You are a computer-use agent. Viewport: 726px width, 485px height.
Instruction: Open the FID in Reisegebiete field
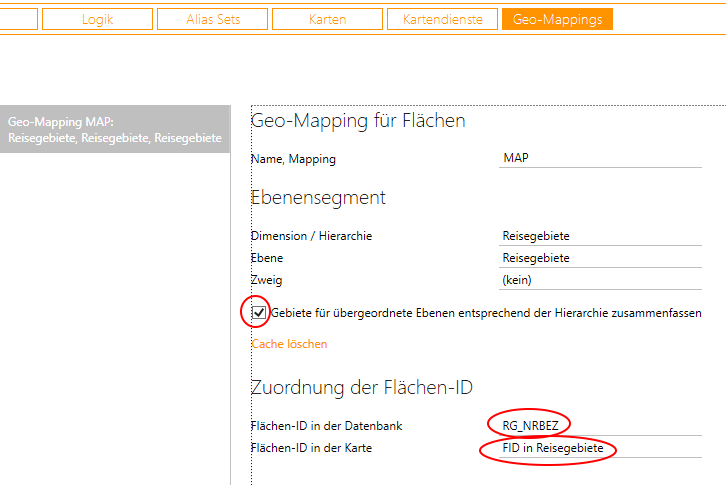point(600,449)
